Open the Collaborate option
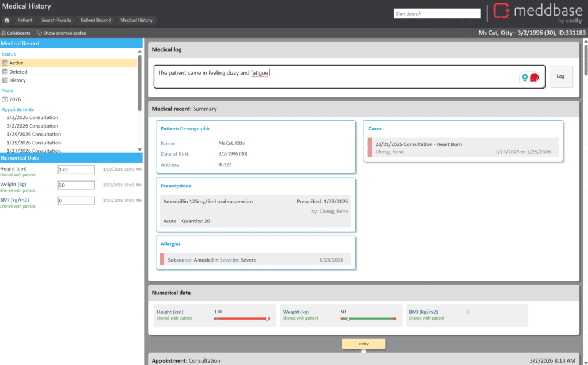The image size is (588, 365). (16, 33)
